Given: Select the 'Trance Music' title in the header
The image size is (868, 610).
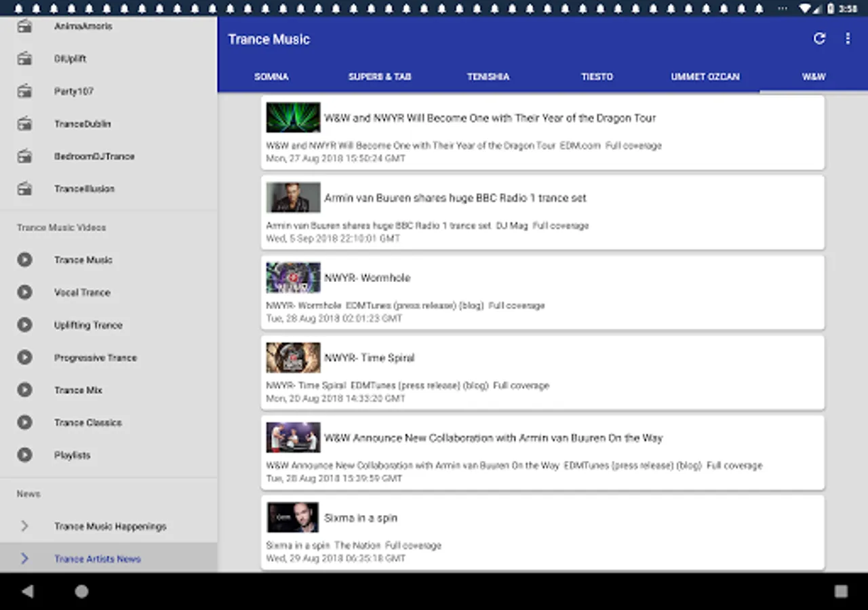Looking at the screenshot, I should click(269, 39).
